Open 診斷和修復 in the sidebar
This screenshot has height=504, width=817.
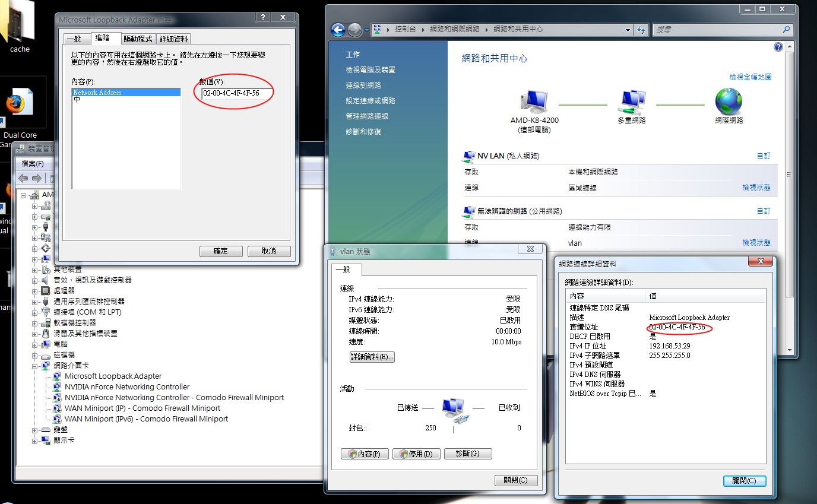363,132
